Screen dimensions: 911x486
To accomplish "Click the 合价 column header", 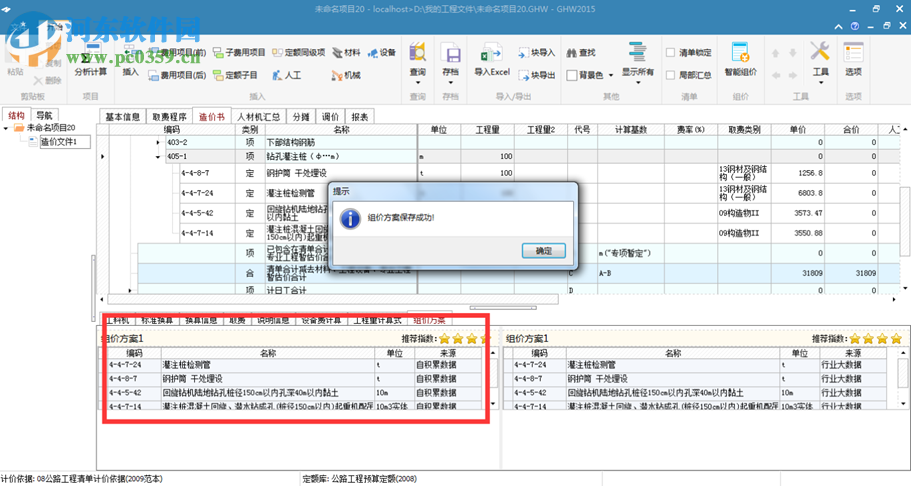I will (x=851, y=130).
